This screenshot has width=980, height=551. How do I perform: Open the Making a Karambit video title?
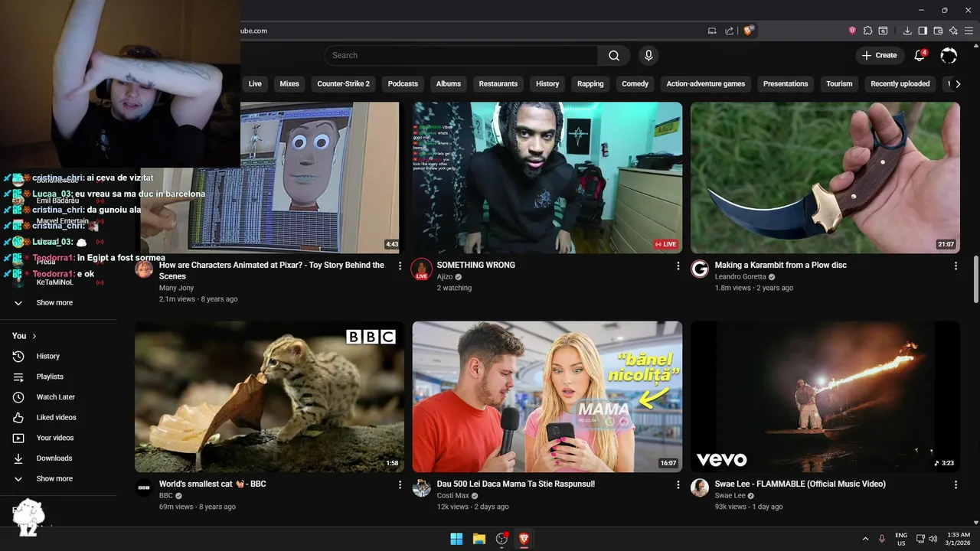click(780, 265)
